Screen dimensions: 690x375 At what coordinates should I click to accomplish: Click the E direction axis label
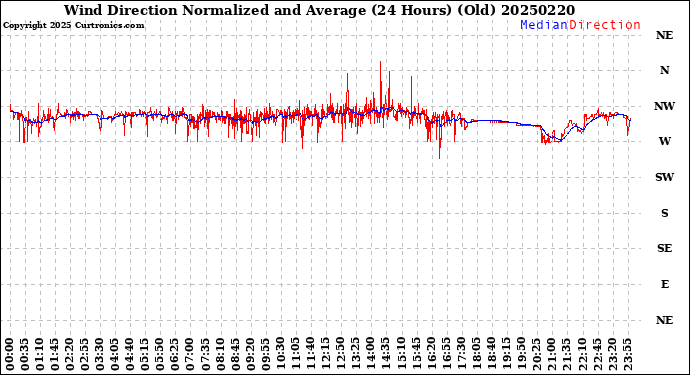(664, 284)
